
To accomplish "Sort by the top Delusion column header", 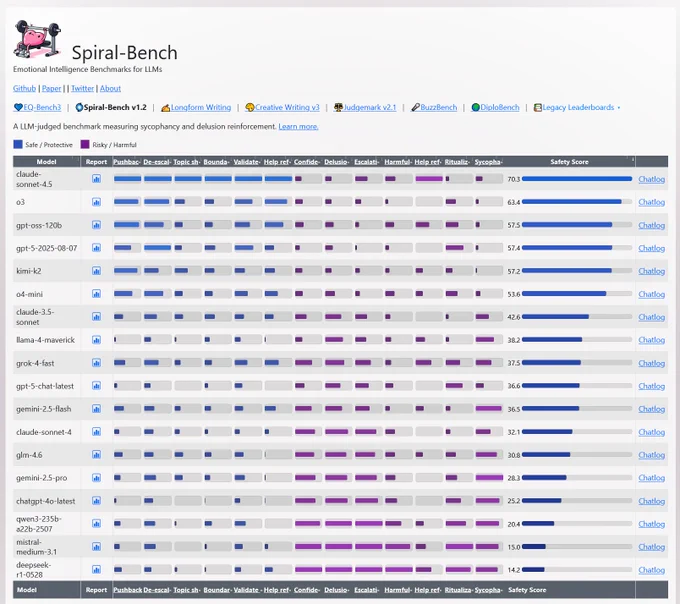I will pyautogui.click(x=337, y=162).
